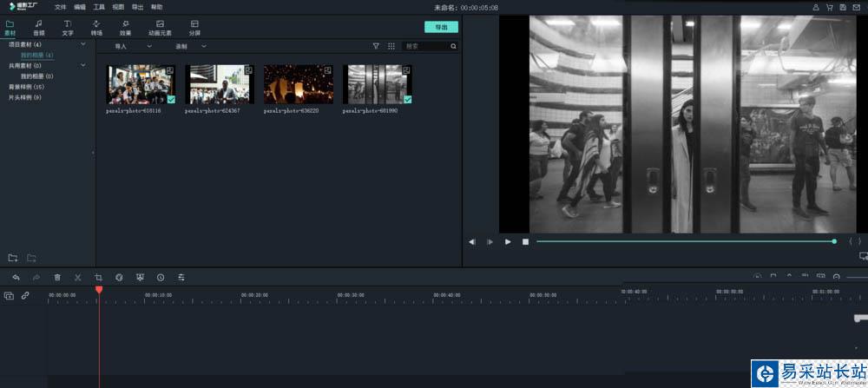The width and height of the screenshot is (868, 388).
Task: Click the preview display settings monitor icon
Action: [864, 256]
